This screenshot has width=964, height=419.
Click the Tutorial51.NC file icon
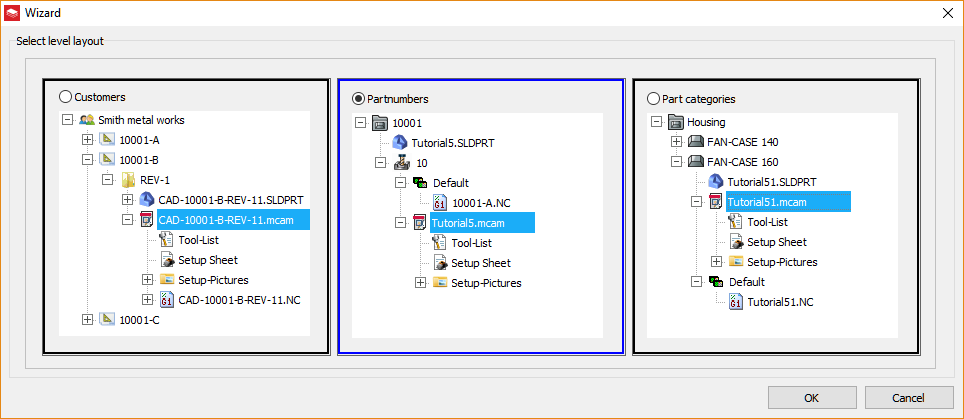coord(735,302)
